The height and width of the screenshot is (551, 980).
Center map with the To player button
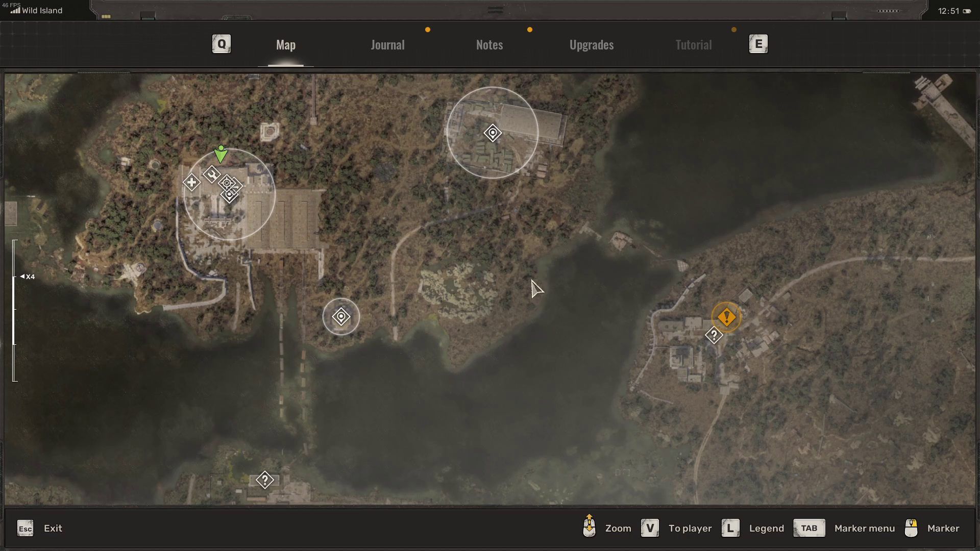click(x=690, y=528)
